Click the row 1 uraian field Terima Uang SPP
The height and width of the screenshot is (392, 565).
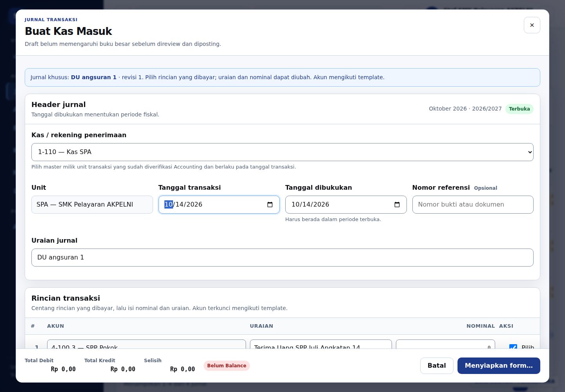tap(321, 345)
